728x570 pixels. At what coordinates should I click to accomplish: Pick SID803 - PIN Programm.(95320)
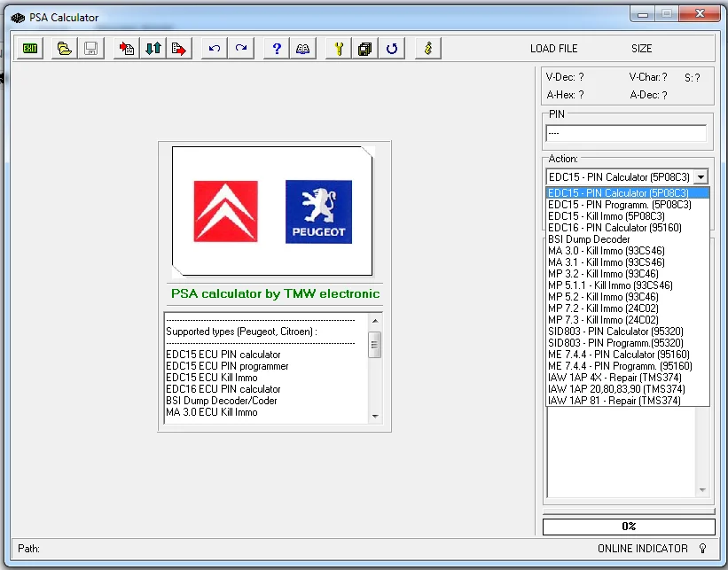pyautogui.click(x=628, y=342)
